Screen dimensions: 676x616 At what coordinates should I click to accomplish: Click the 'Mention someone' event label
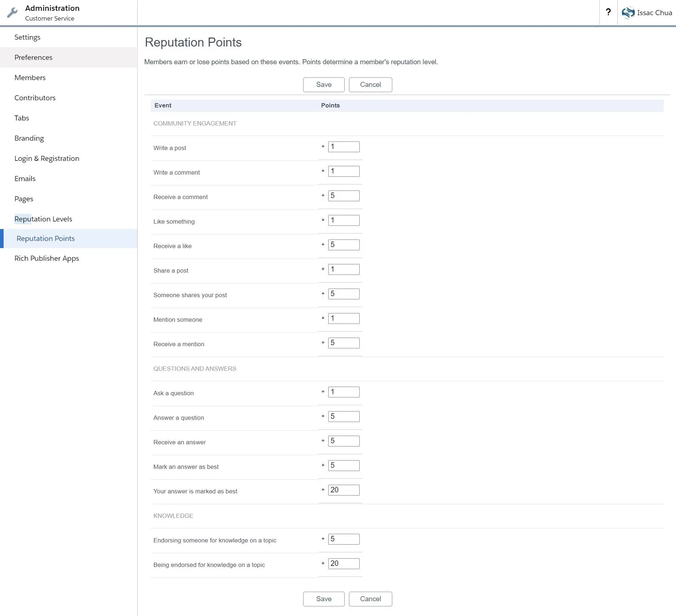[x=177, y=320]
